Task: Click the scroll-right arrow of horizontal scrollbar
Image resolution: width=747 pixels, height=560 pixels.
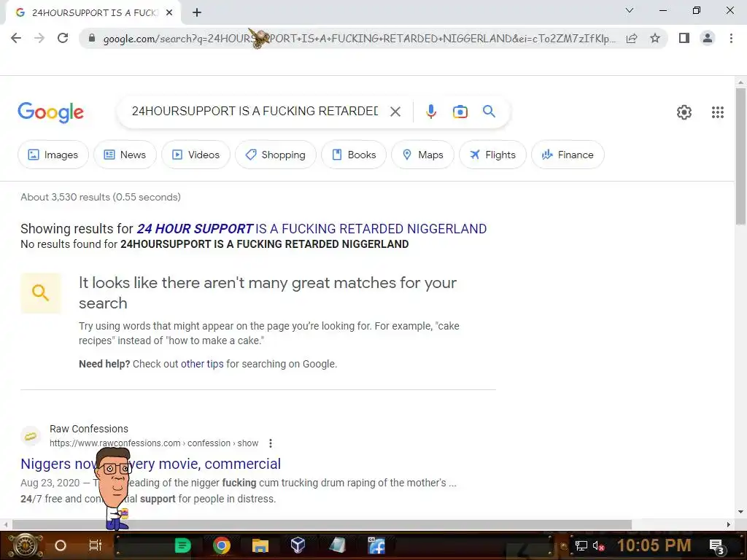Action: point(729,525)
